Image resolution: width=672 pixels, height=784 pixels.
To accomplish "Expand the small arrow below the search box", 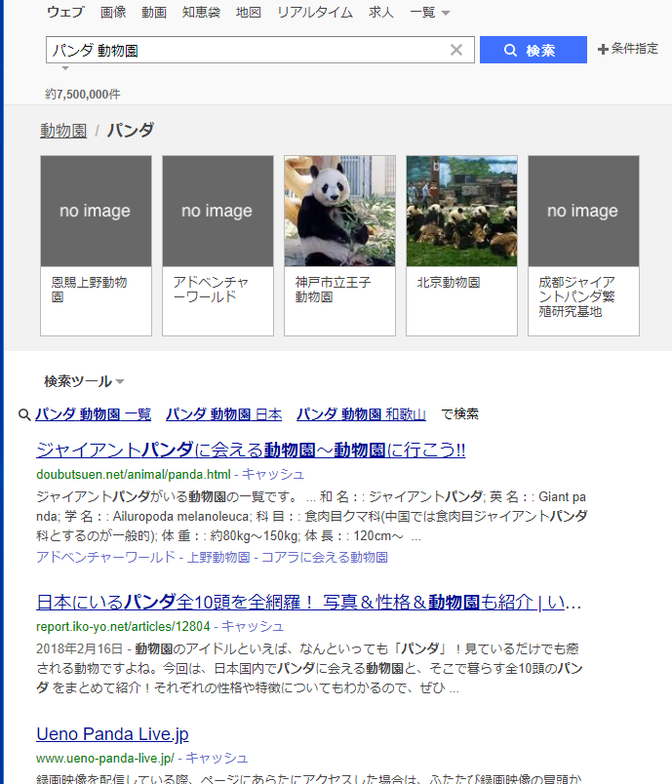I will pyautogui.click(x=65, y=68).
